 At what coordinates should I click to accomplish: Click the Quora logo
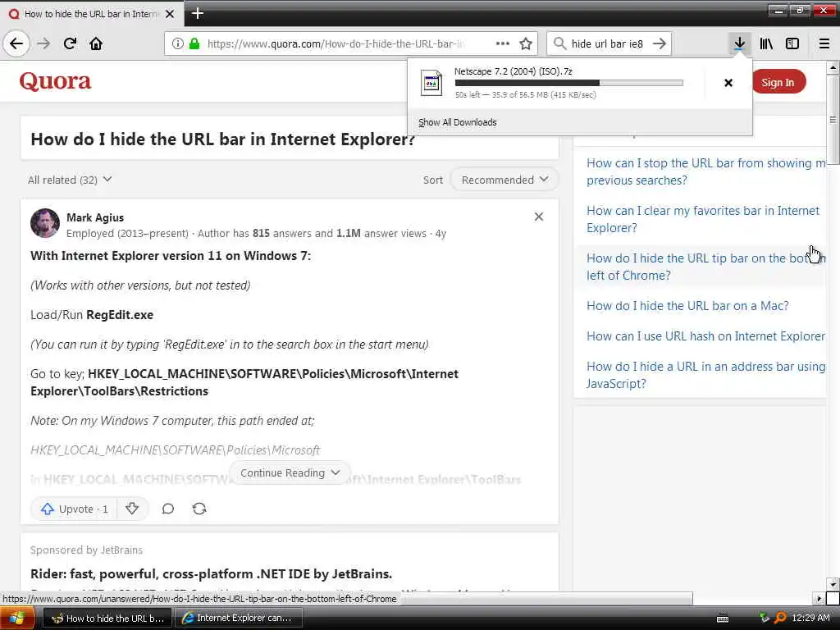coord(55,81)
